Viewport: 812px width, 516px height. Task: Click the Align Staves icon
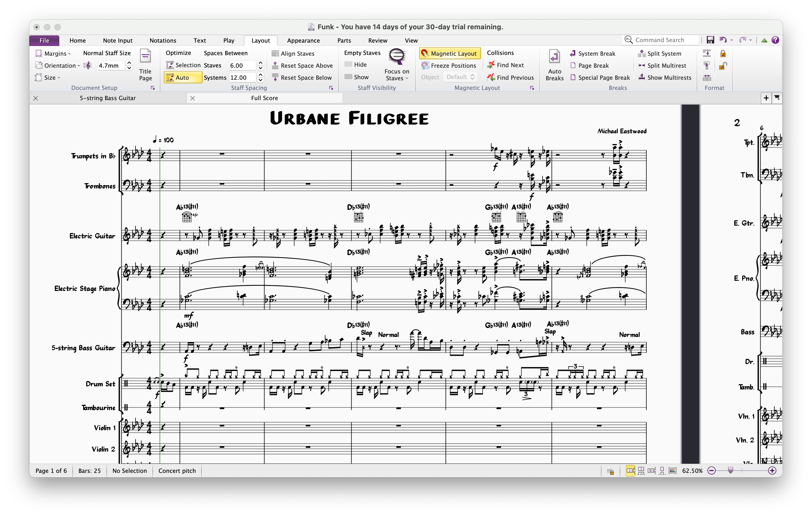(x=275, y=53)
